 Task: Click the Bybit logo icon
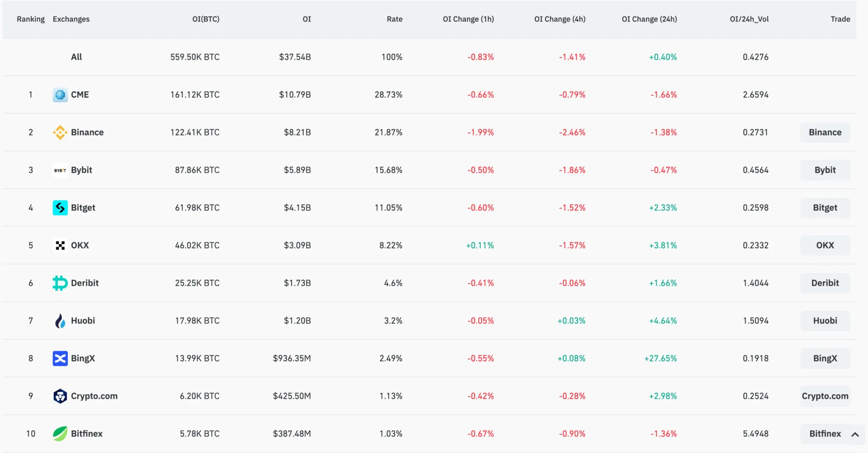tap(60, 170)
